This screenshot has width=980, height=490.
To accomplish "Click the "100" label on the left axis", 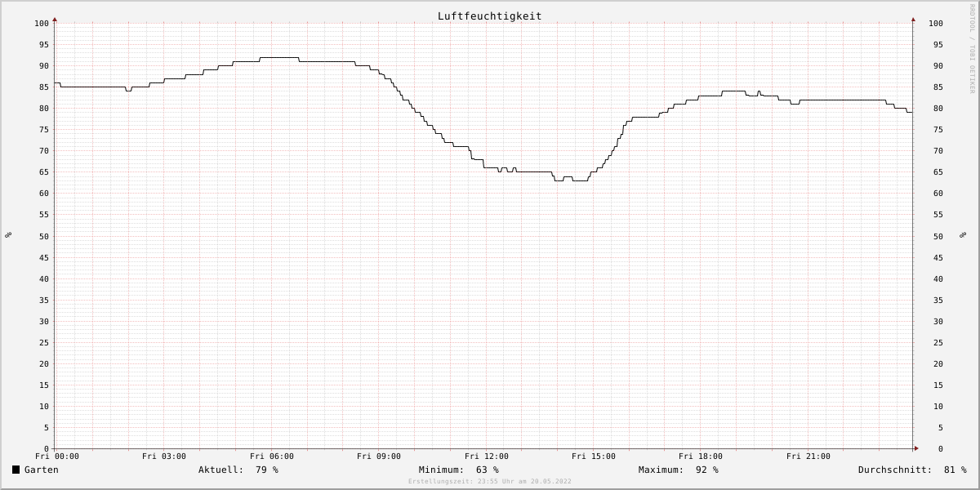I will click(42, 23).
